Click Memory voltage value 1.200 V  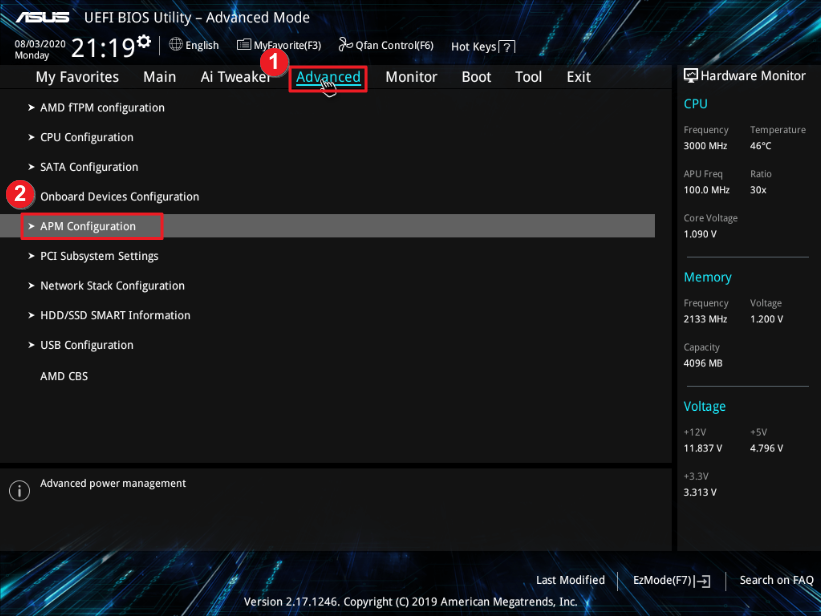pyautogui.click(x=767, y=319)
